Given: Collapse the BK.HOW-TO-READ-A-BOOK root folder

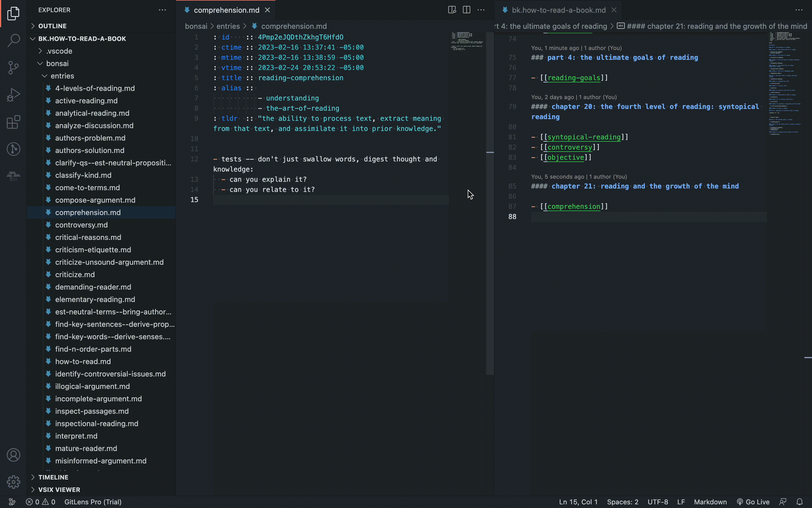Looking at the screenshot, I should (x=101, y=39).
